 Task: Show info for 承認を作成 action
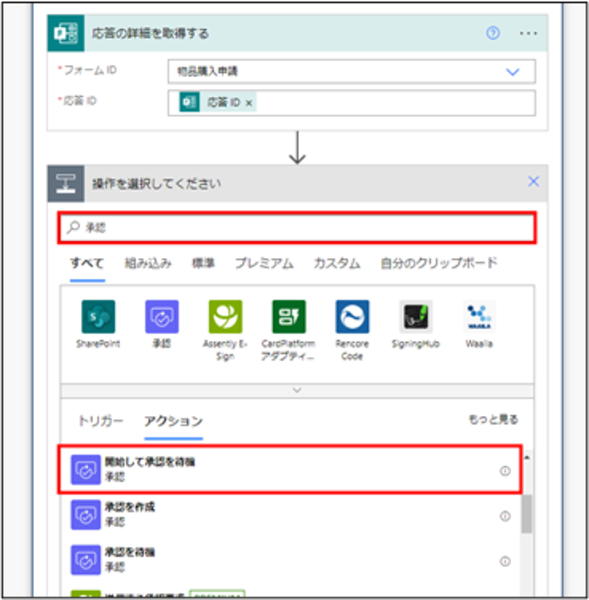click(x=505, y=516)
